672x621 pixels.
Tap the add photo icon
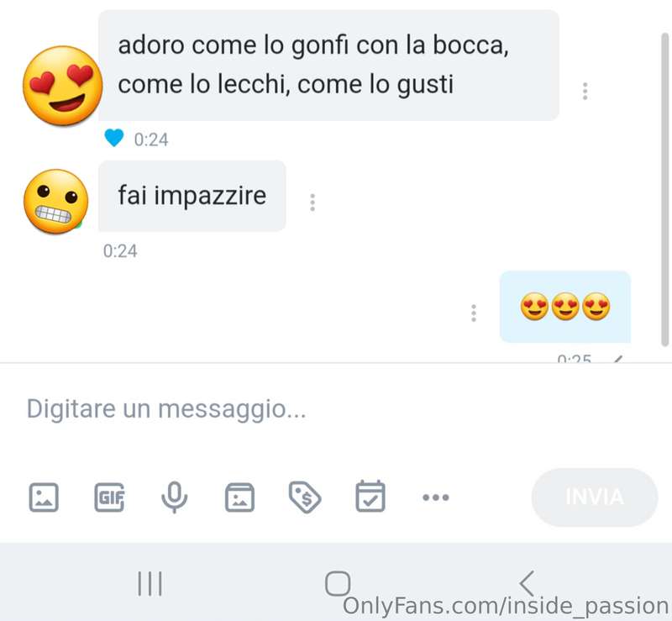pos(44,497)
